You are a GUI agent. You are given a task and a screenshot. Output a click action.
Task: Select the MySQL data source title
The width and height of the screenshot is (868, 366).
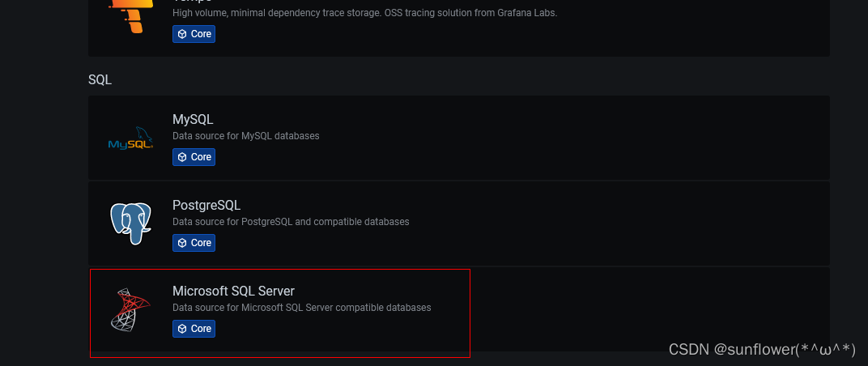click(x=193, y=119)
